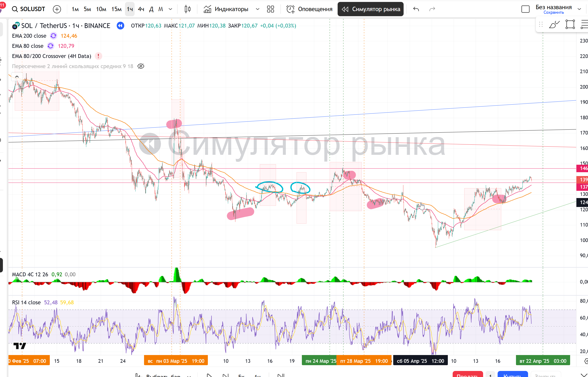Viewport: 588px width, 377px height.
Task: Click the 137 price line label
Action: coord(583,187)
